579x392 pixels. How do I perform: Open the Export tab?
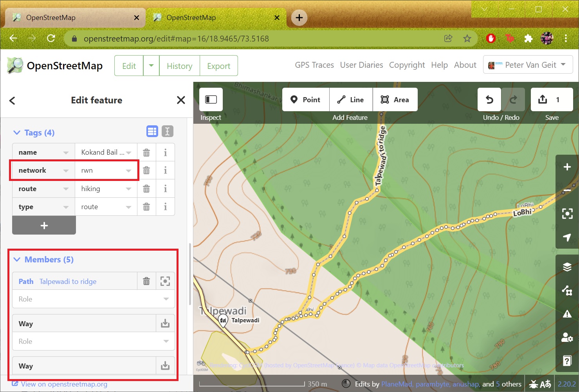tap(218, 66)
